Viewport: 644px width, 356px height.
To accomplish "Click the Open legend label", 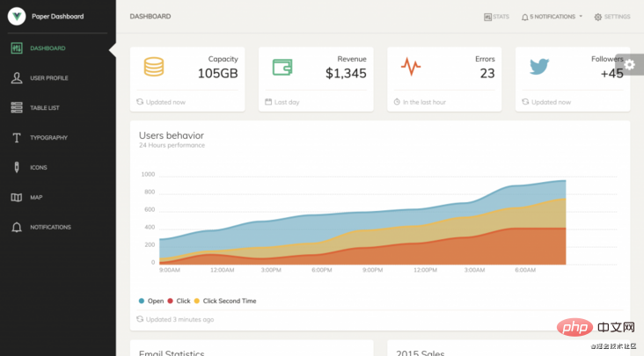I will click(156, 301).
